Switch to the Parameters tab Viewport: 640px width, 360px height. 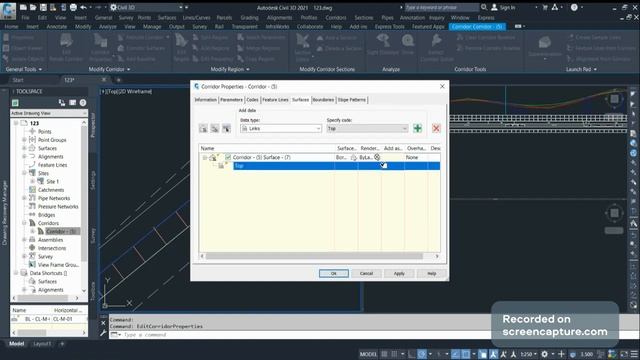point(231,100)
